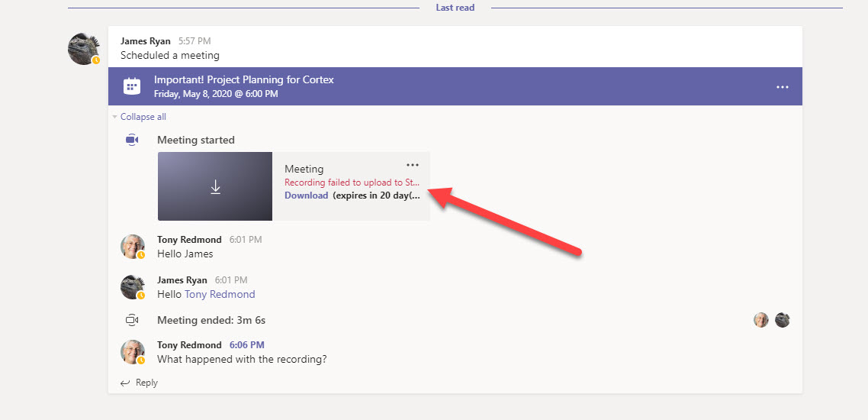The width and height of the screenshot is (868, 420).
Task: Collapse all replies in the thread
Action: (x=139, y=117)
